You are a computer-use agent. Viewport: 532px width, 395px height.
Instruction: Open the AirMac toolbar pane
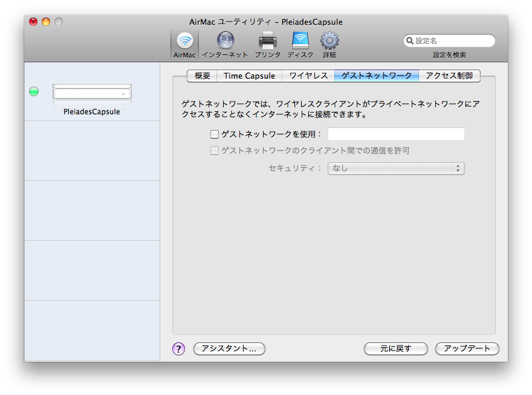click(184, 45)
